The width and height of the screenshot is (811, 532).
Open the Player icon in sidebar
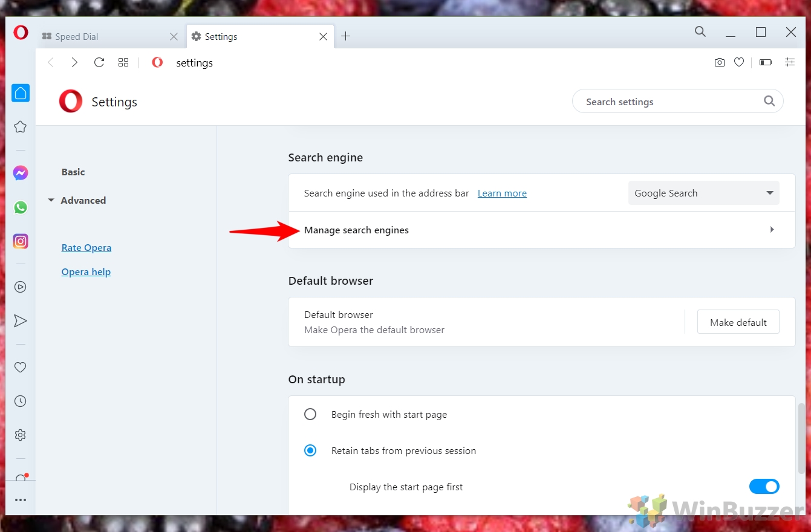[21, 287]
